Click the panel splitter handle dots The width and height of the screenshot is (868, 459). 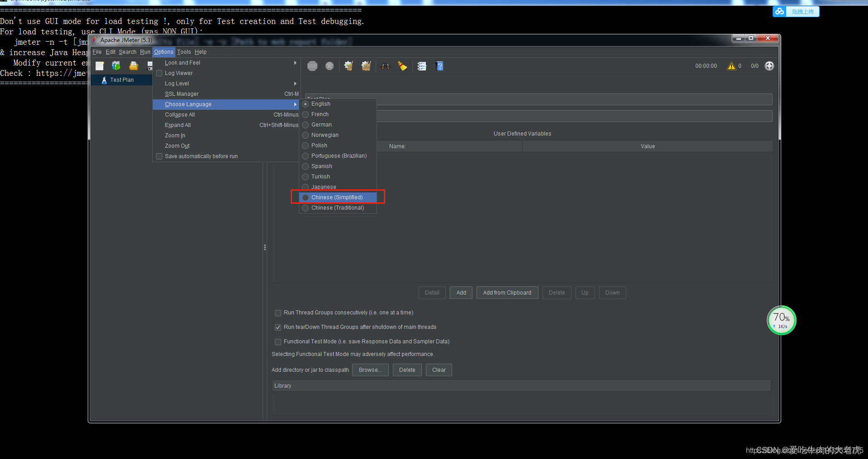pyautogui.click(x=264, y=248)
